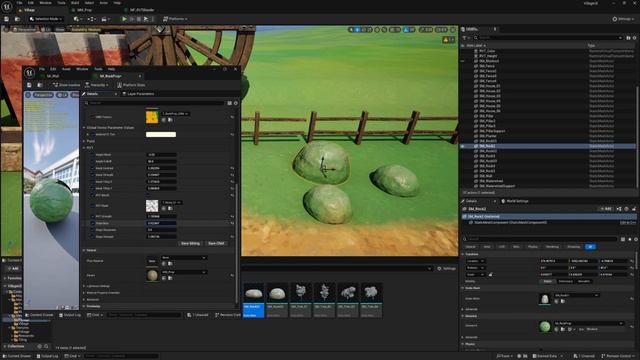
Task: Collapse the Materials section in Details
Action: (463, 316)
